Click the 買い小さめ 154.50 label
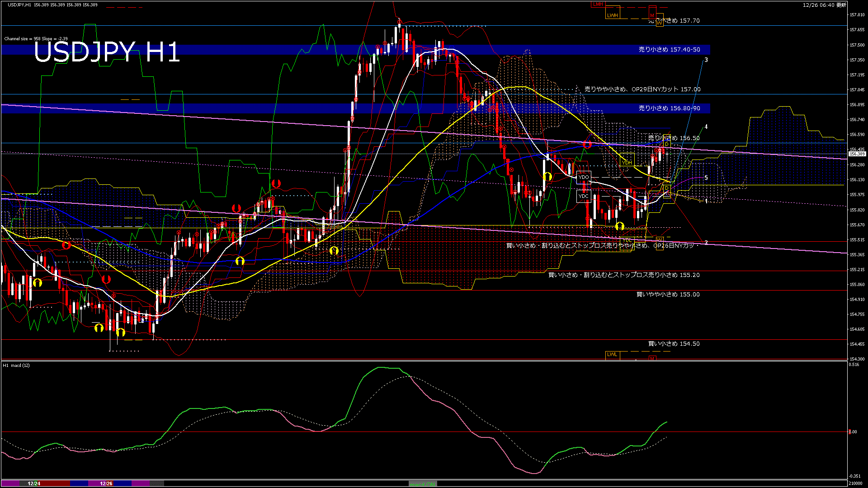Screen dimensions: 868x488 click(x=674, y=344)
